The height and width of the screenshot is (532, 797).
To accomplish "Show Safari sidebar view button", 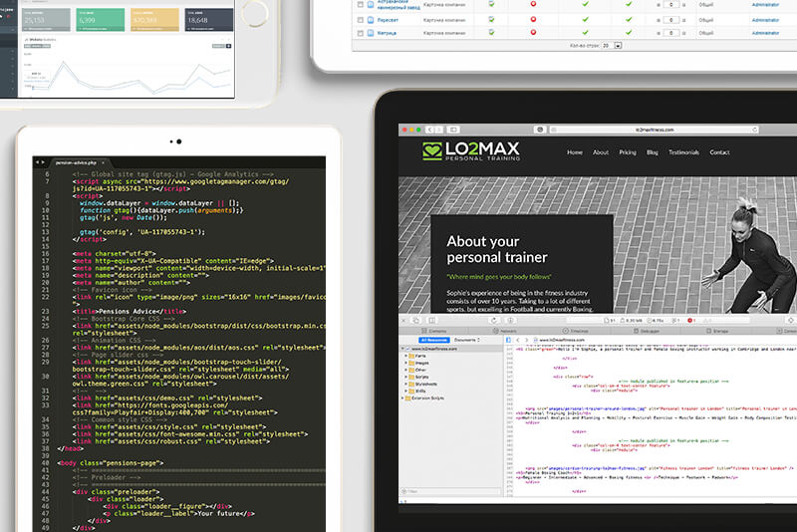I will [x=453, y=130].
